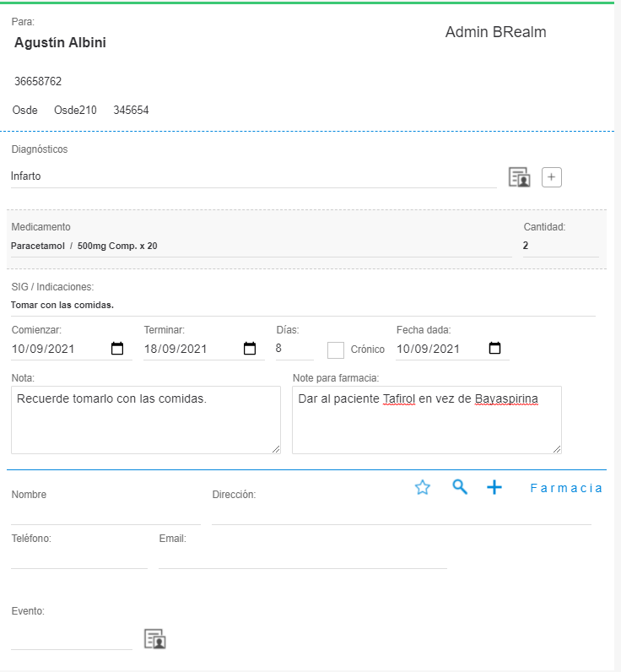Click inside the Nota text area
This screenshot has height=672, width=621.
tap(145, 420)
